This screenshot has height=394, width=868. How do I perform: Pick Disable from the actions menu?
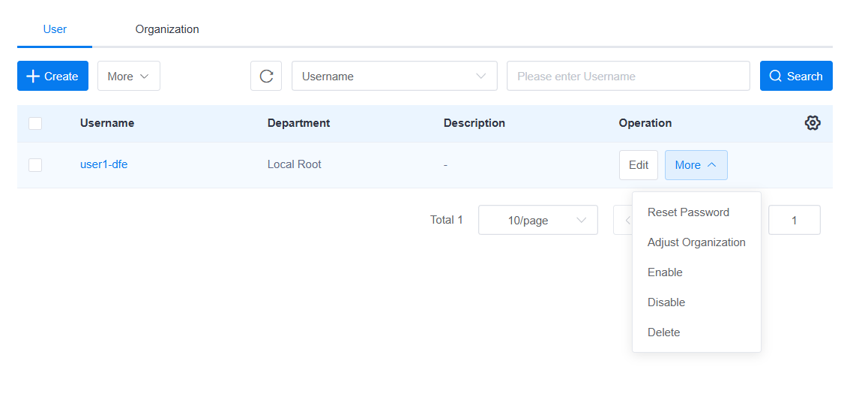click(x=666, y=302)
